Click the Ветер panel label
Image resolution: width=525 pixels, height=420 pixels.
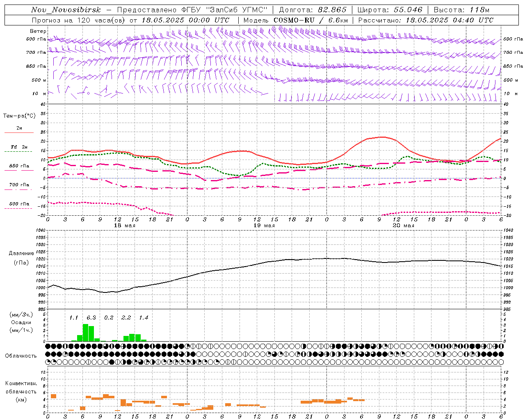[x=38, y=31]
